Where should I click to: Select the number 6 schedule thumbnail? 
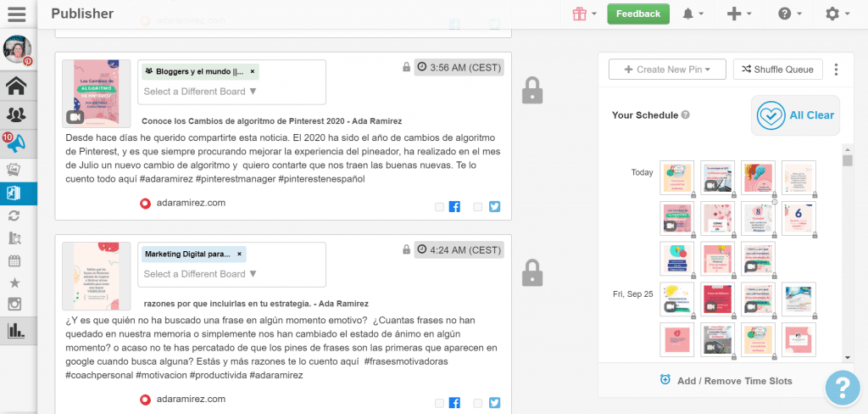click(798, 218)
